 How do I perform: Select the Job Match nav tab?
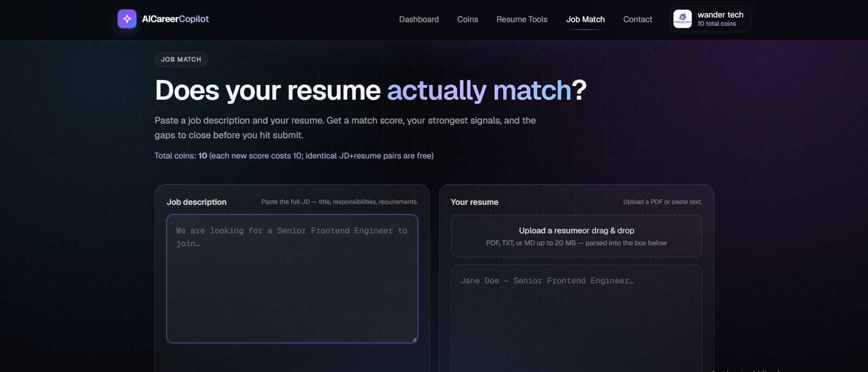(x=585, y=19)
